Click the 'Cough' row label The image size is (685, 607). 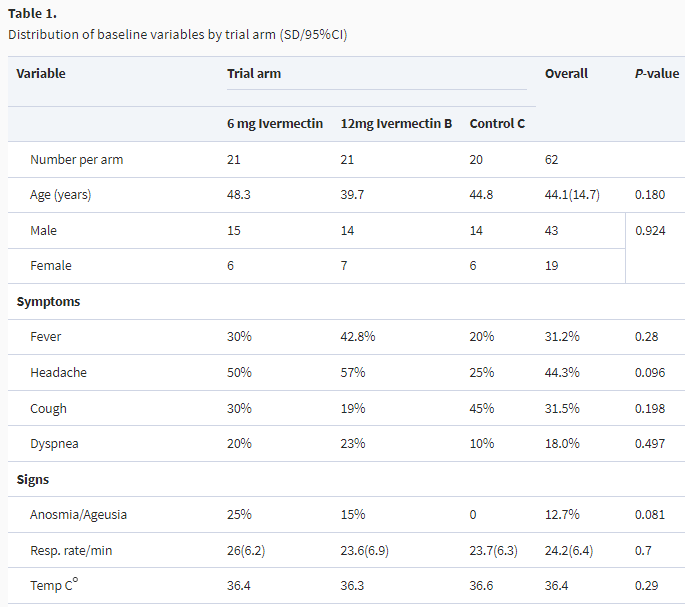tap(48, 409)
